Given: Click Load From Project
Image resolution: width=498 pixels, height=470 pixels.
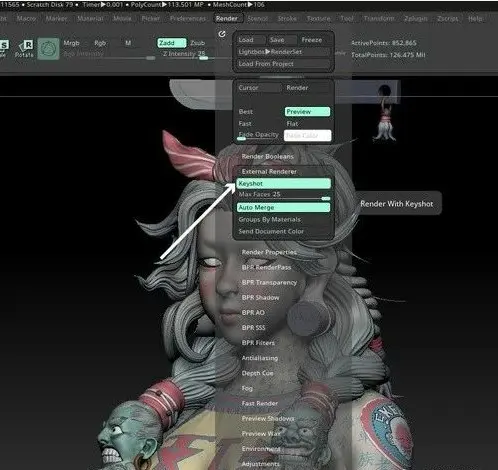Looking at the screenshot, I should click(284, 64).
